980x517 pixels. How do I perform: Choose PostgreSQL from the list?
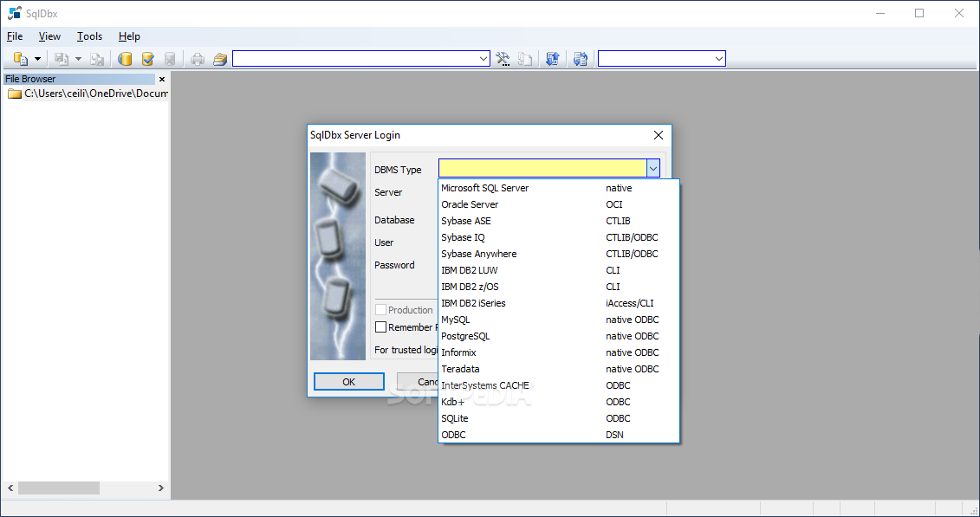point(559,336)
